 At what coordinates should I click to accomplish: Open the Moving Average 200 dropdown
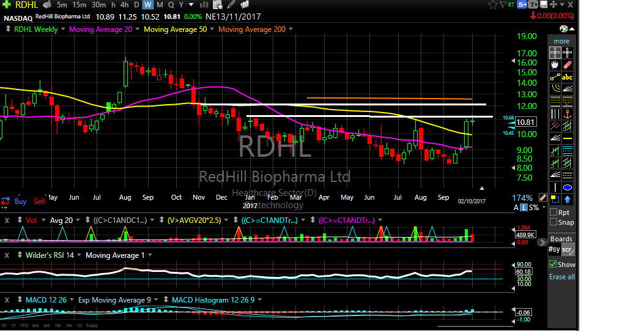291,29
